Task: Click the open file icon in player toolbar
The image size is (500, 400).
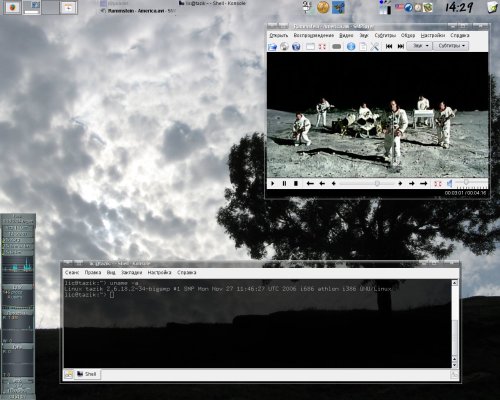Action: coord(273,46)
